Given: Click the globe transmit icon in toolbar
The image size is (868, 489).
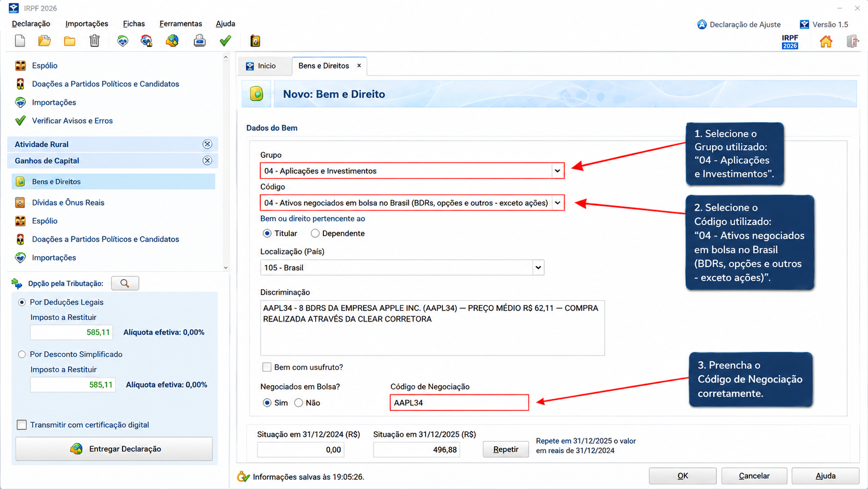Looking at the screenshot, I should coord(172,41).
